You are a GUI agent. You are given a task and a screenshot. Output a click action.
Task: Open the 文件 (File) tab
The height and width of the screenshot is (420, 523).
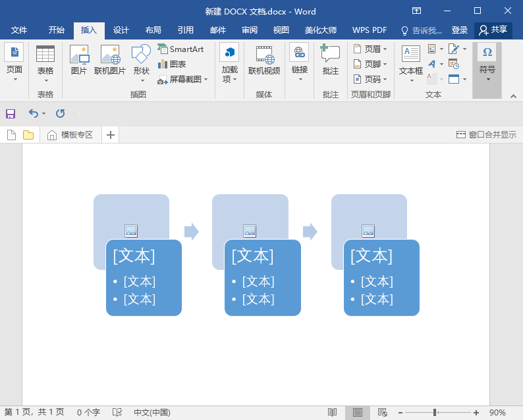point(19,30)
